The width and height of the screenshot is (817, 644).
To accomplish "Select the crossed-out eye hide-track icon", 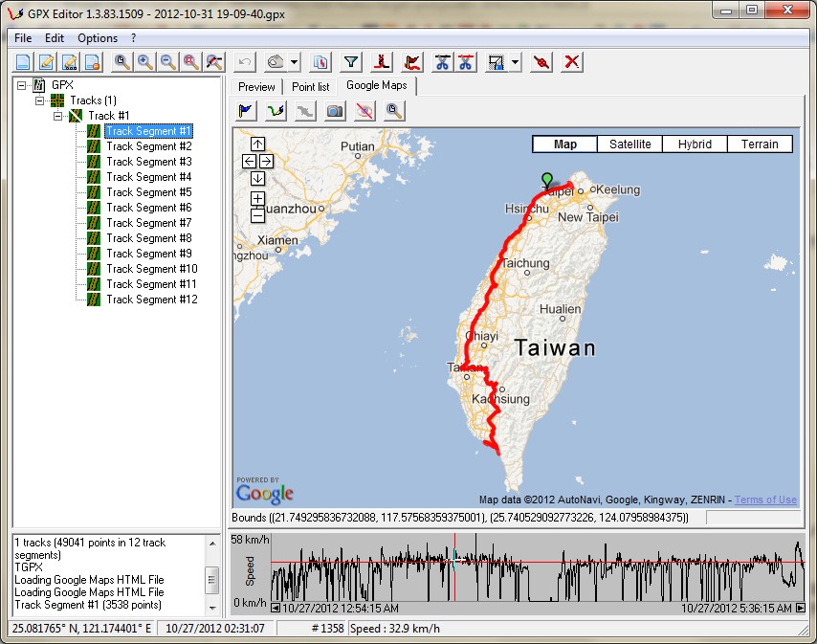I will 364,111.
